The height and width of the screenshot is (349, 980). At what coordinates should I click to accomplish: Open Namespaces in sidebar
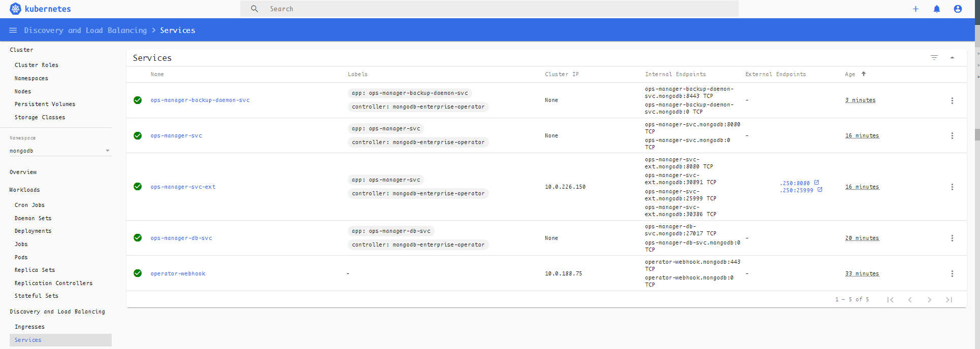point(31,78)
